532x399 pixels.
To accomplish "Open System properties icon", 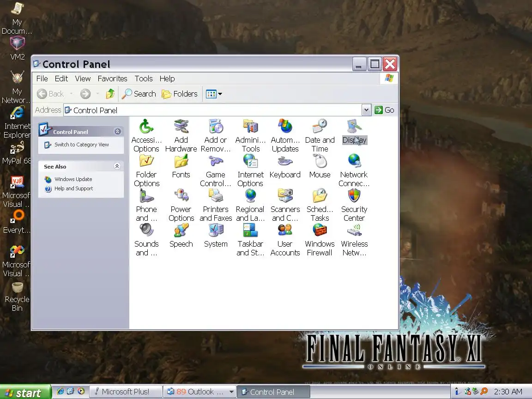I will [x=216, y=235].
